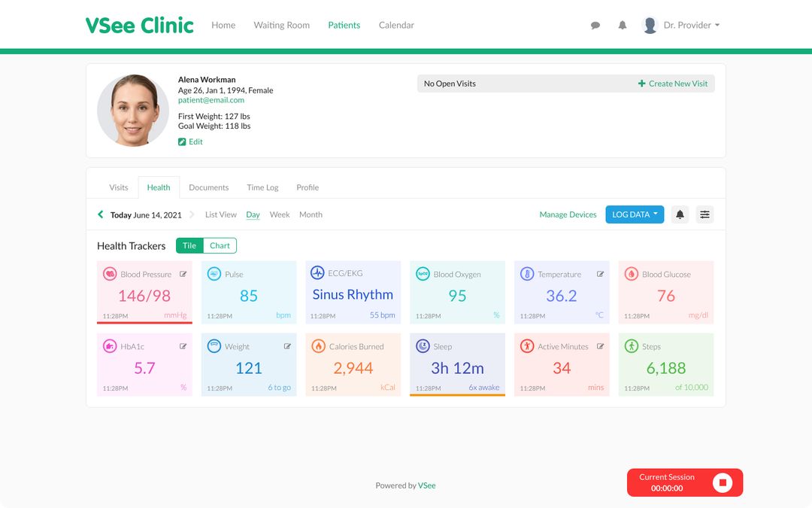Click the edit pencil on Blood Pressure tile
The width and height of the screenshot is (812, 508).
coord(183,274)
